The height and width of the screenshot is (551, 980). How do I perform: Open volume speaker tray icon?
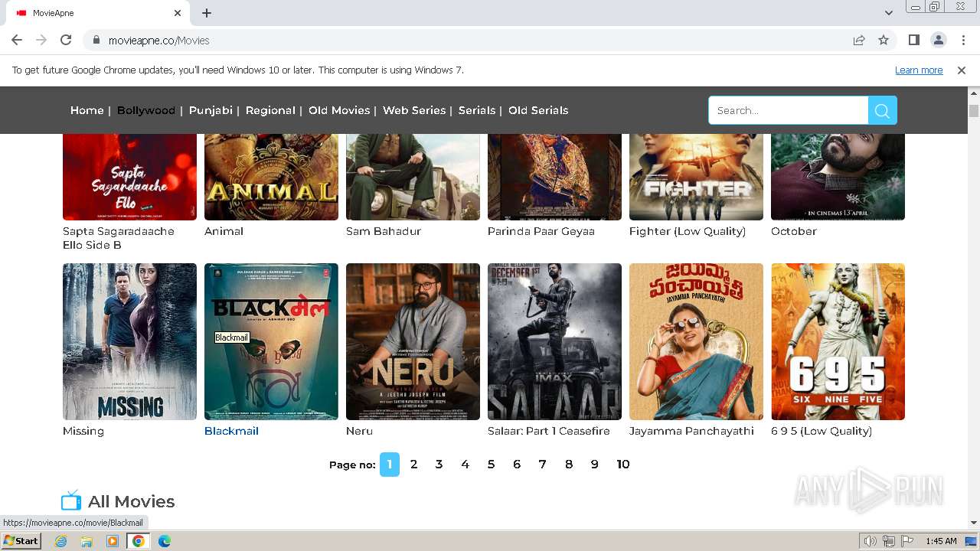870,541
